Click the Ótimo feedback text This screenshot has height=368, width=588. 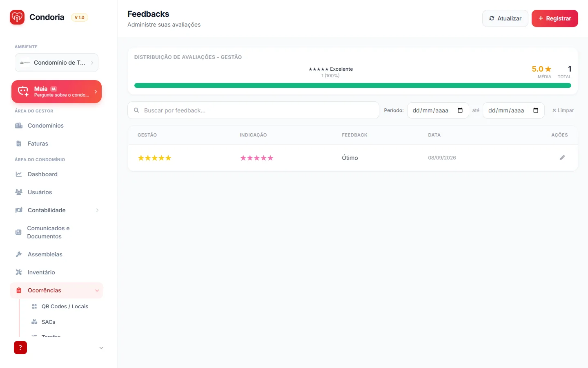[x=350, y=158]
